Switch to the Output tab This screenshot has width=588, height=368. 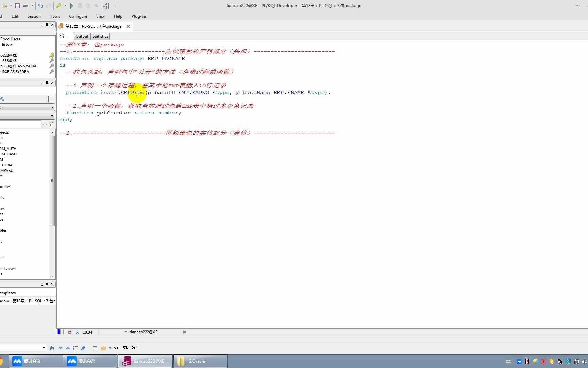coord(82,36)
